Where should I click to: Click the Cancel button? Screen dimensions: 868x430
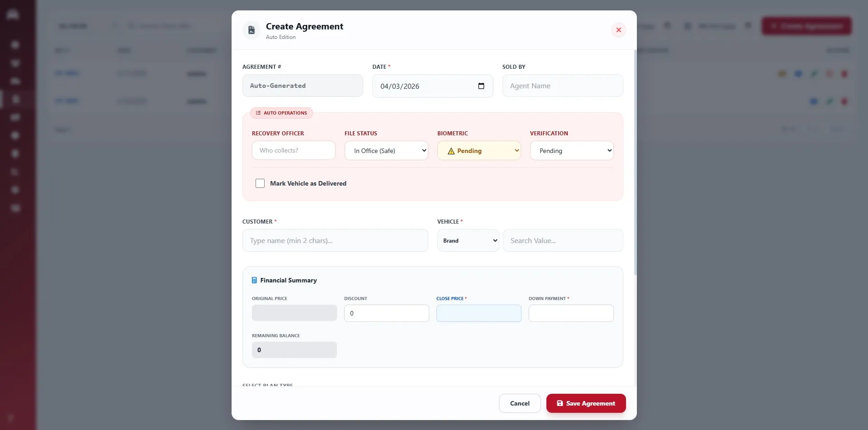pyautogui.click(x=519, y=403)
